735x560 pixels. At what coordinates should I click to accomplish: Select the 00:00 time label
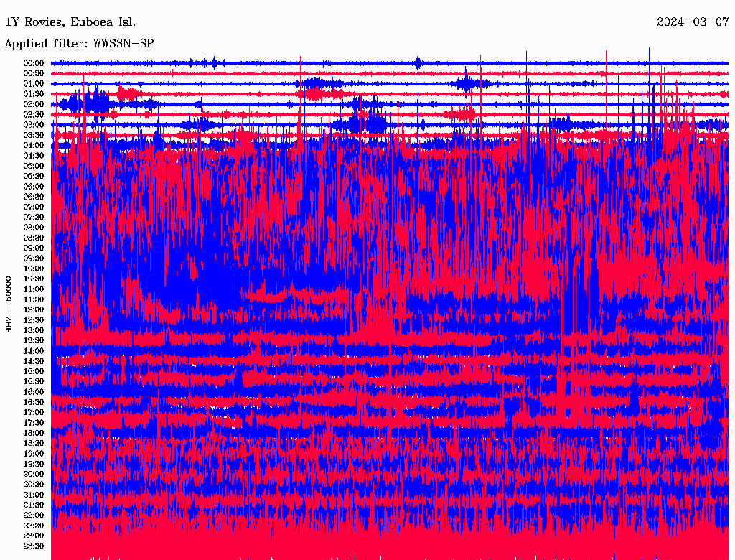pyautogui.click(x=34, y=63)
